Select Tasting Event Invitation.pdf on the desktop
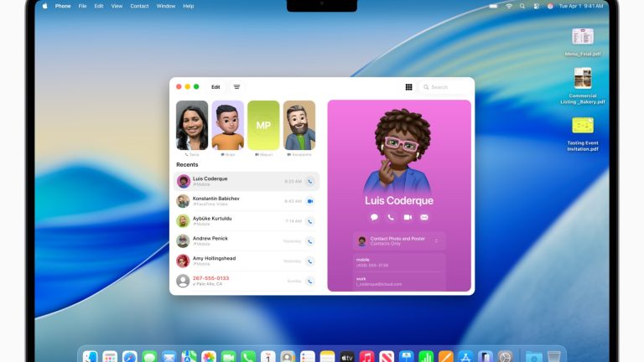 click(583, 134)
